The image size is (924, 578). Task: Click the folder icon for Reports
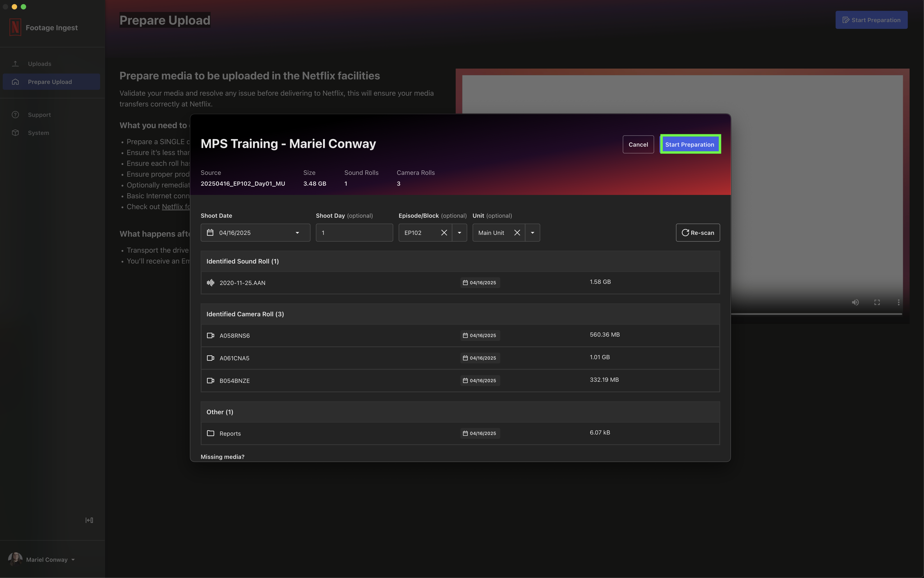point(210,433)
